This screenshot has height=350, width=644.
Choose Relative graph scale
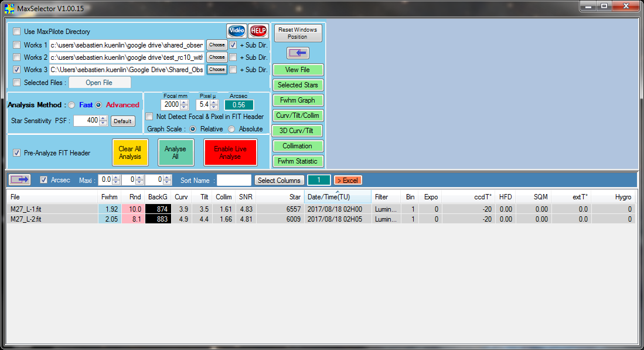point(193,129)
